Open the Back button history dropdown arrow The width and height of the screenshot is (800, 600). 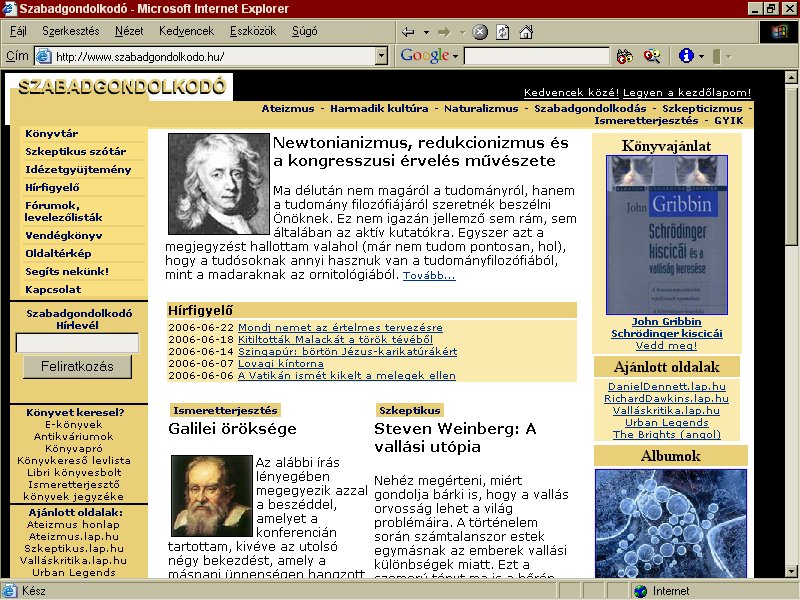click(426, 32)
